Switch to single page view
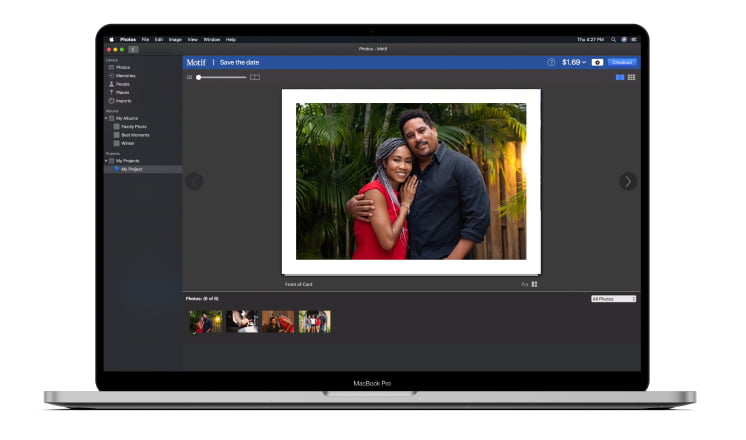The height and width of the screenshot is (440, 746). pyautogui.click(x=620, y=77)
